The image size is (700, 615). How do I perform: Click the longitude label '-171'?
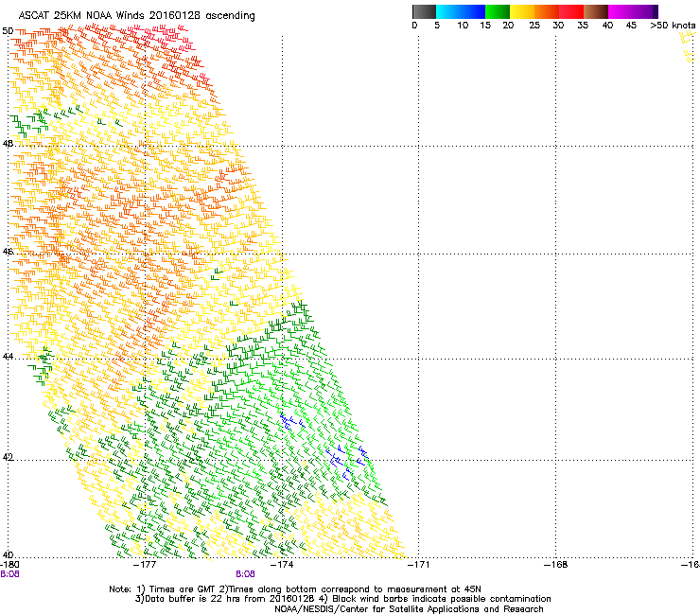419,565
